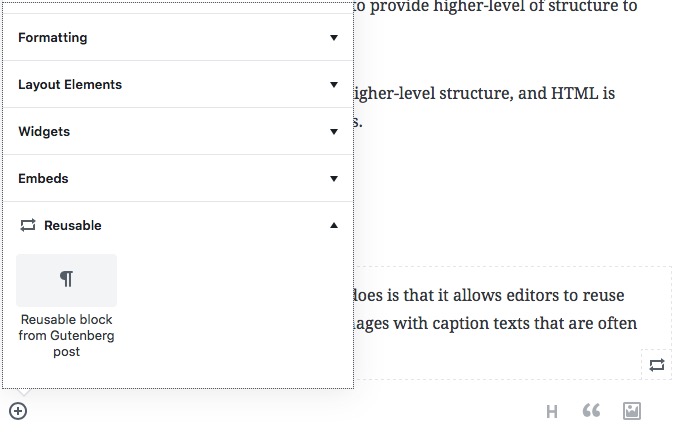Expand the Embeds section arrow
Image resolution: width=680 pixels, height=442 pixels.
click(333, 178)
